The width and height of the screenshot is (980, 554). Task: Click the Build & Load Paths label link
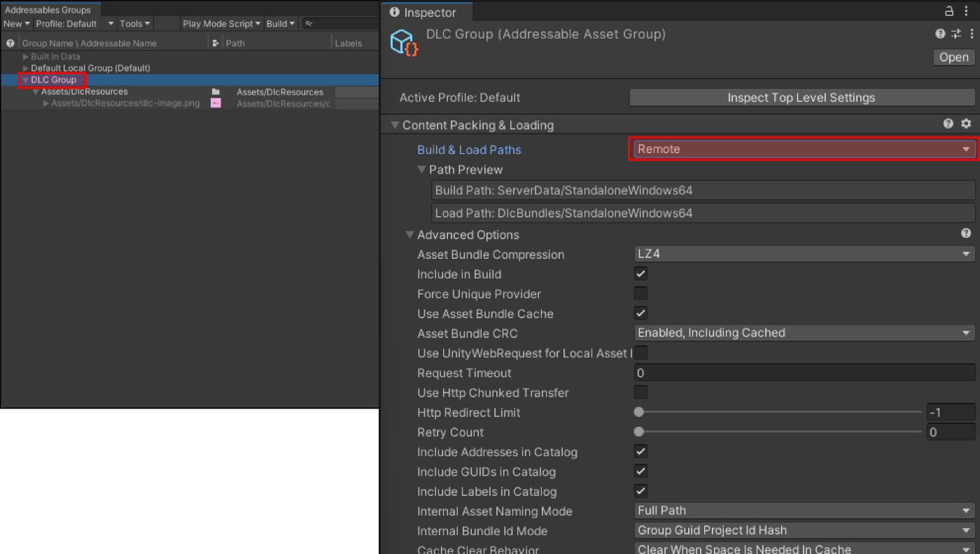pyautogui.click(x=469, y=150)
